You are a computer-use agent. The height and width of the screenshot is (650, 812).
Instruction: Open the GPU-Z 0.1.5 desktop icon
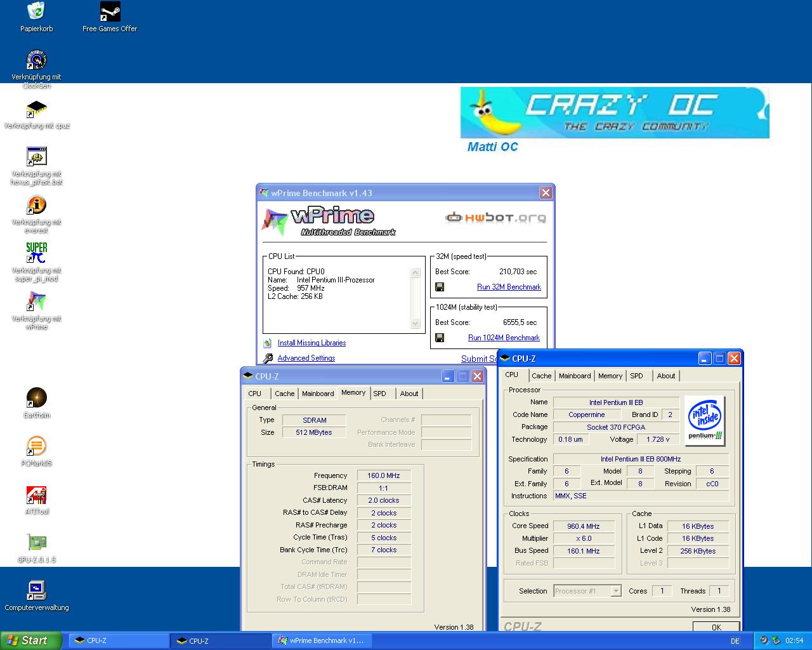pos(36,543)
